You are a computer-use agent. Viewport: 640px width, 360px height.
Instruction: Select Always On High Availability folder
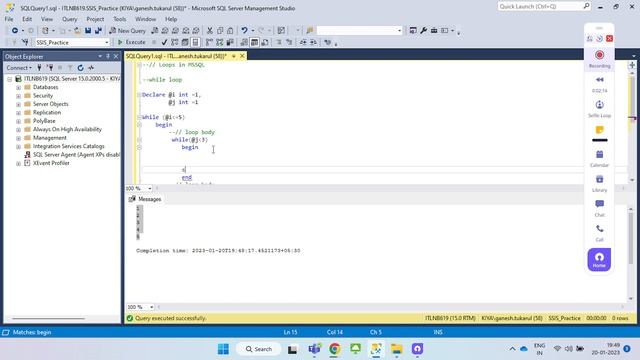[x=67, y=129]
